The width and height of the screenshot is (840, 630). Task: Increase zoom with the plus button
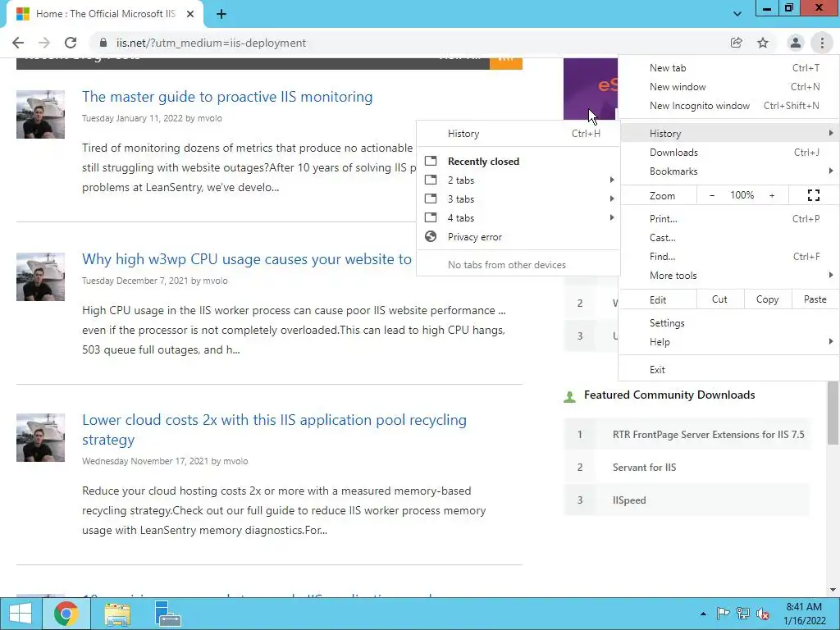pyautogui.click(x=772, y=195)
